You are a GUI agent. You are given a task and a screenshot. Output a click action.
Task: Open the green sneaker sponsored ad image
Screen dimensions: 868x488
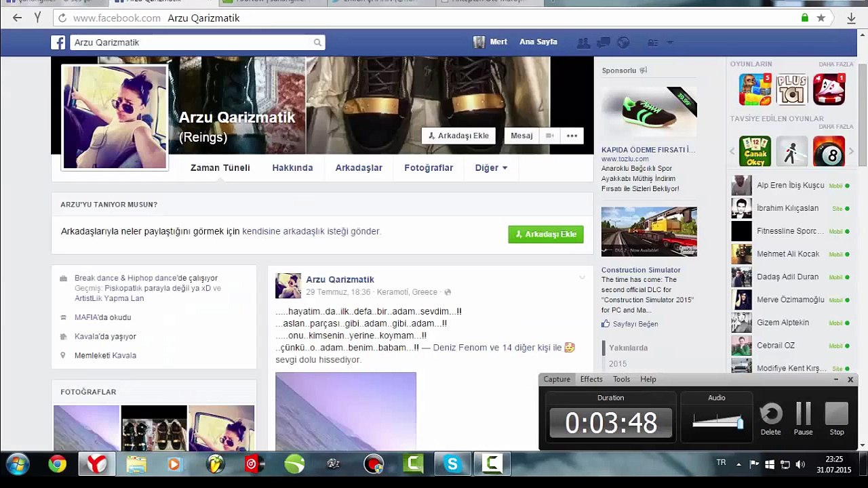click(x=649, y=113)
